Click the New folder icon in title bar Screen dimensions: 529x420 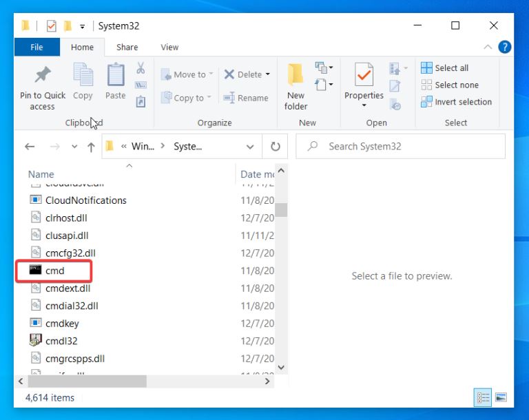(68, 25)
